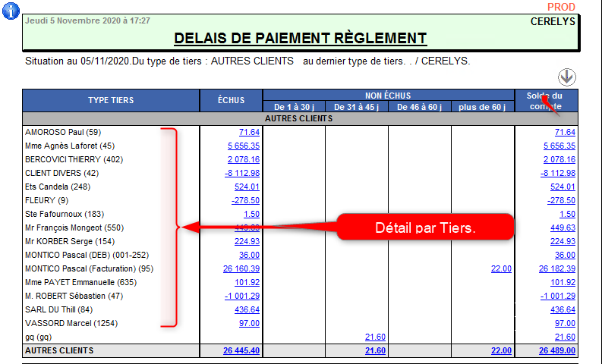Screen dimensions: 602x364
Task: Click VASSORD Marcel's 97.00 ÉCHUS amount
Action: pos(248,323)
